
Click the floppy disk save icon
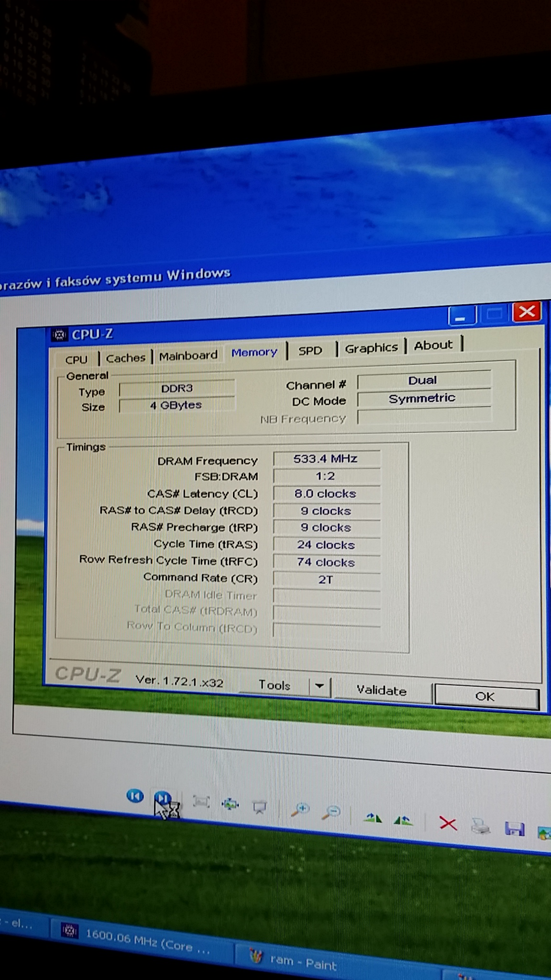click(515, 828)
